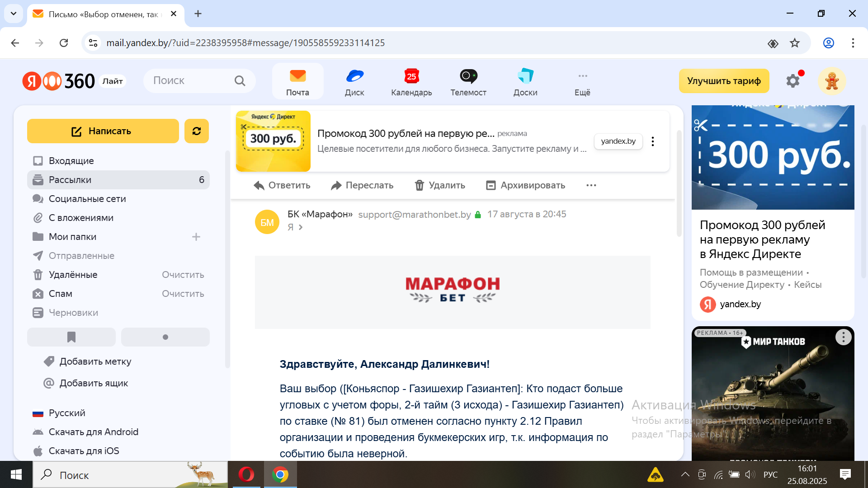Viewport: 868px width, 488px height.
Task: Open the Chrome profile icon
Action: [x=828, y=43]
